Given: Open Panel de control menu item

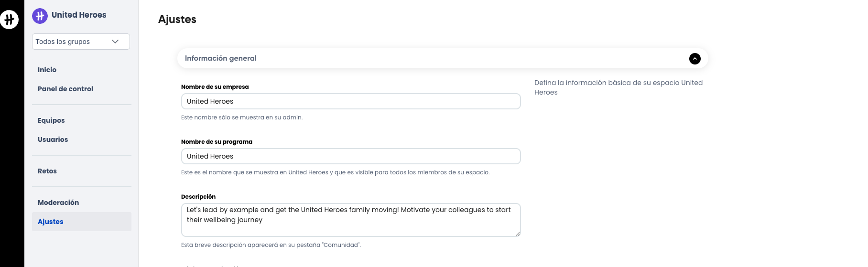Looking at the screenshot, I should 65,89.
